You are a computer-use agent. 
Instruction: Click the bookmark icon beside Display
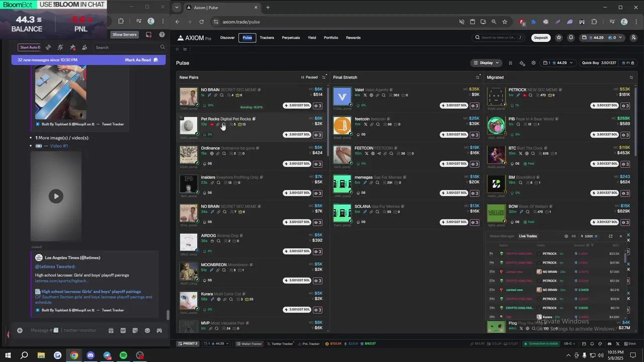coord(510,63)
